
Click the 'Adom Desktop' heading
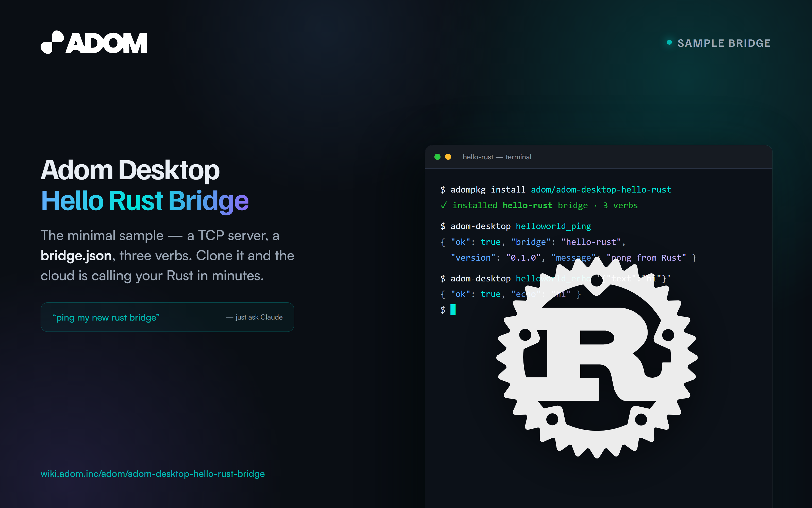point(130,170)
